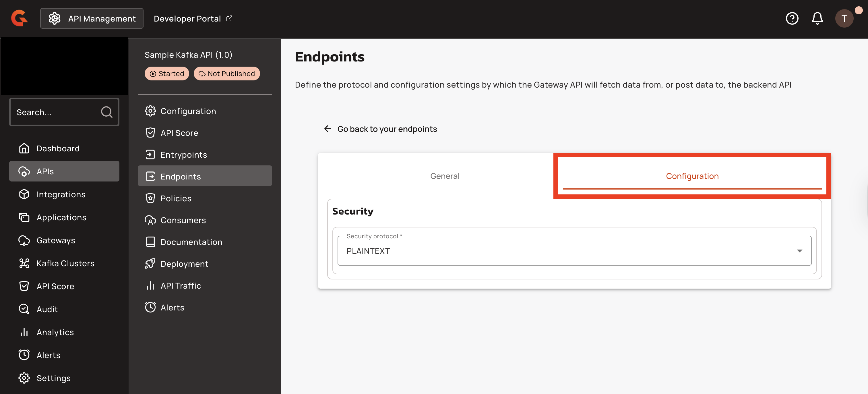Click the PLAINTEXT dropdown arrow

pos(799,251)
